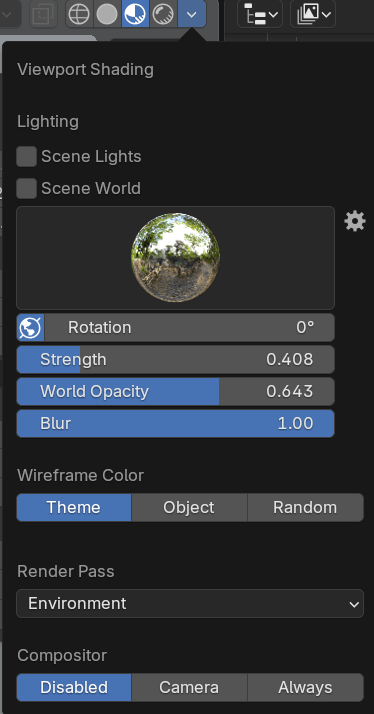Set Compositor to Camera

tap(189, 687)
